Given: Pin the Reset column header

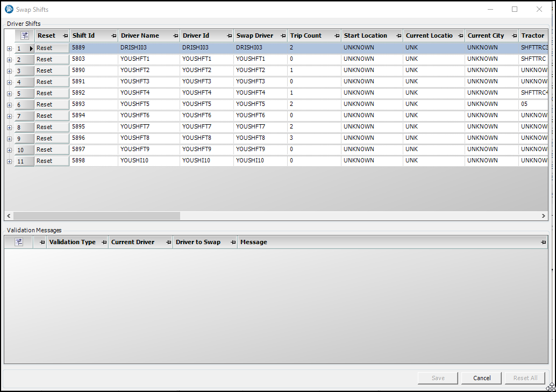Looking at the screenshot, I should tap(65, 36).
